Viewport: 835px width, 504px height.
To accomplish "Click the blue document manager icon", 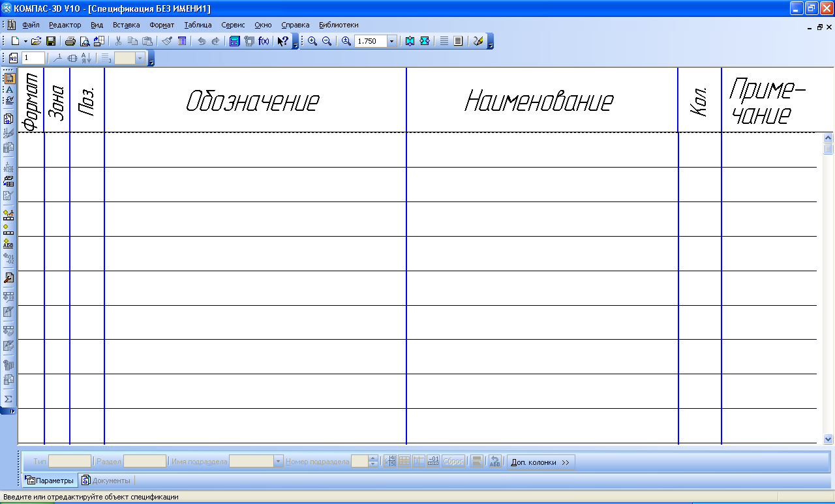I will click(234, 41).
